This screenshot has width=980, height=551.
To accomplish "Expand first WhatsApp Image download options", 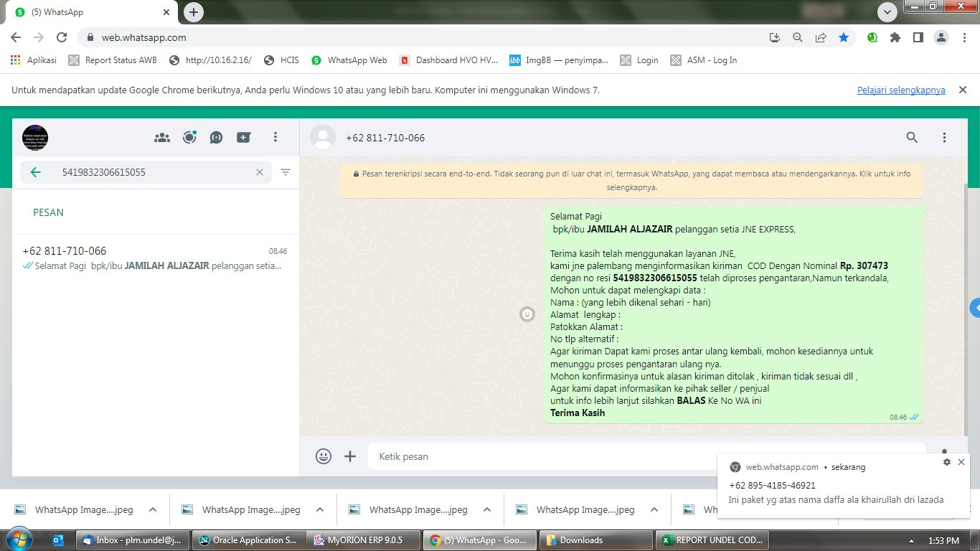I will tap(153, 509).
